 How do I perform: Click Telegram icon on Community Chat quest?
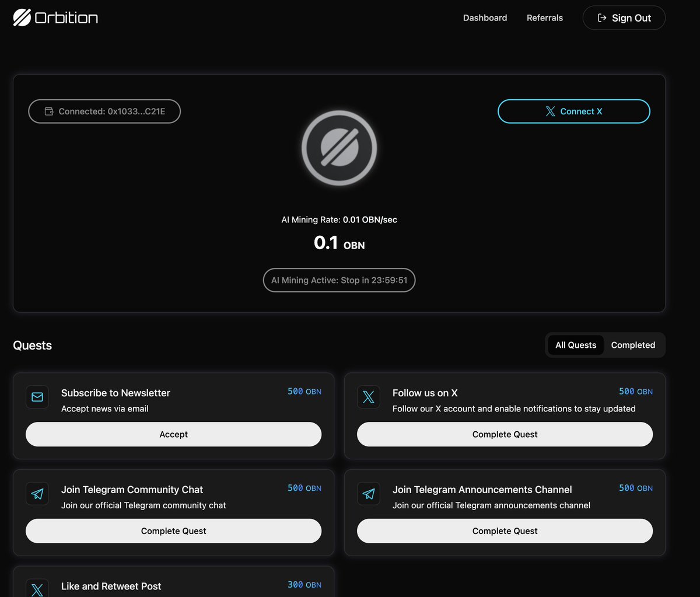(37, 494)
